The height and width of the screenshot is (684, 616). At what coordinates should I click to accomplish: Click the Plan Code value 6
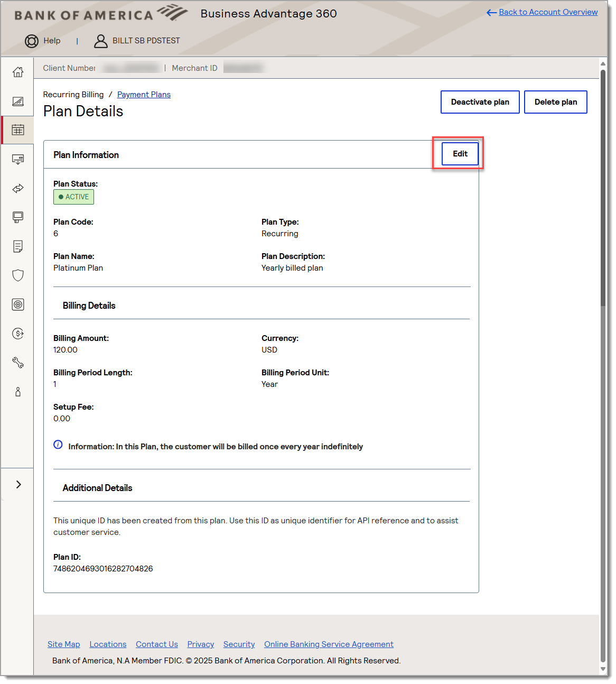point(56,234)
